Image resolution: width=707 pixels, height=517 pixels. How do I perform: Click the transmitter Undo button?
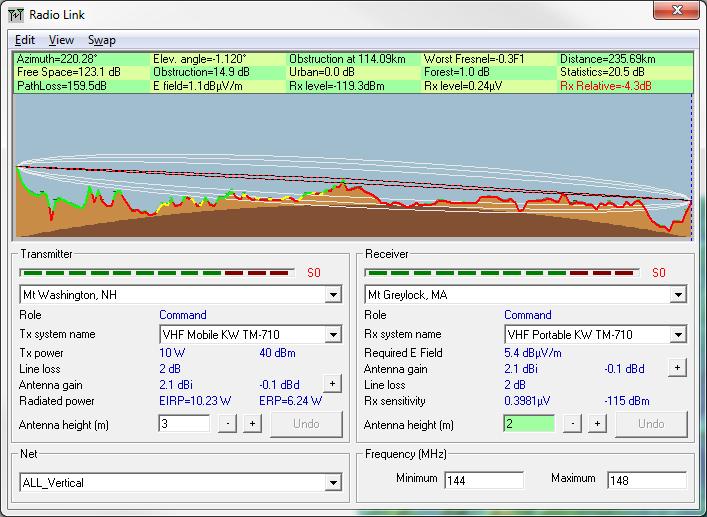pos(306,424)
